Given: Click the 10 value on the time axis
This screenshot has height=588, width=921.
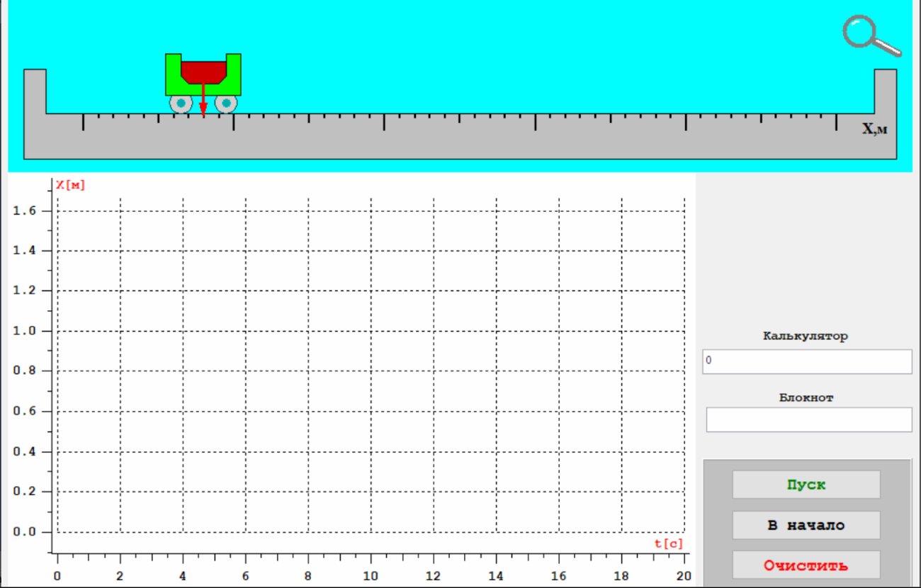Looking at the screenshot, I should pyautogui.click(x=371, y=576).
